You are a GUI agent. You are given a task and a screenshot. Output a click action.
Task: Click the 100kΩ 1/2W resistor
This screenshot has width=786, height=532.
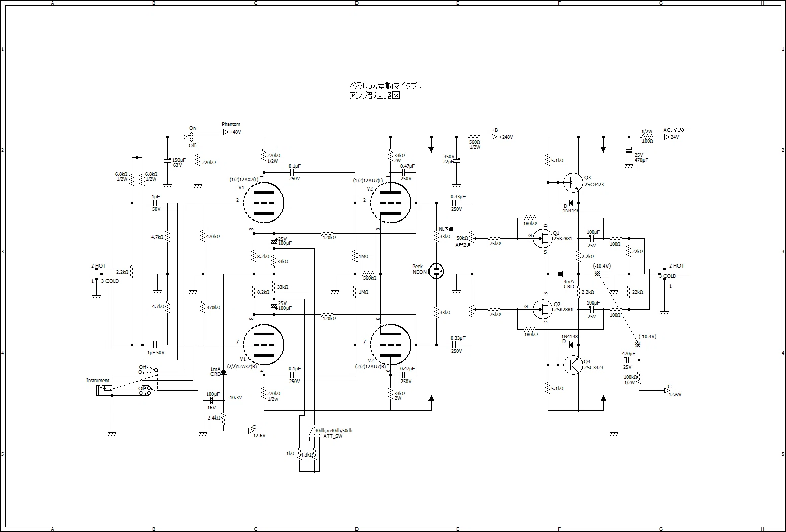(639, 378)
